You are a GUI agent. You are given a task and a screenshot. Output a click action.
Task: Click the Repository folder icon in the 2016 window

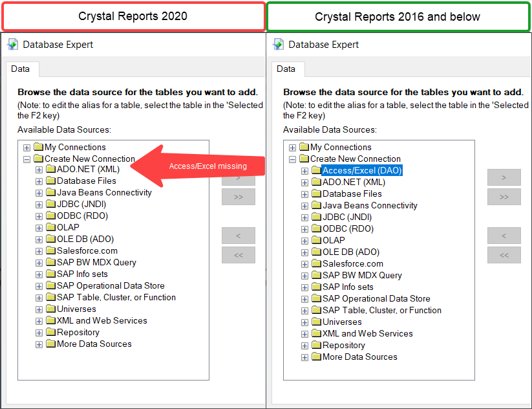click(317, 345)
